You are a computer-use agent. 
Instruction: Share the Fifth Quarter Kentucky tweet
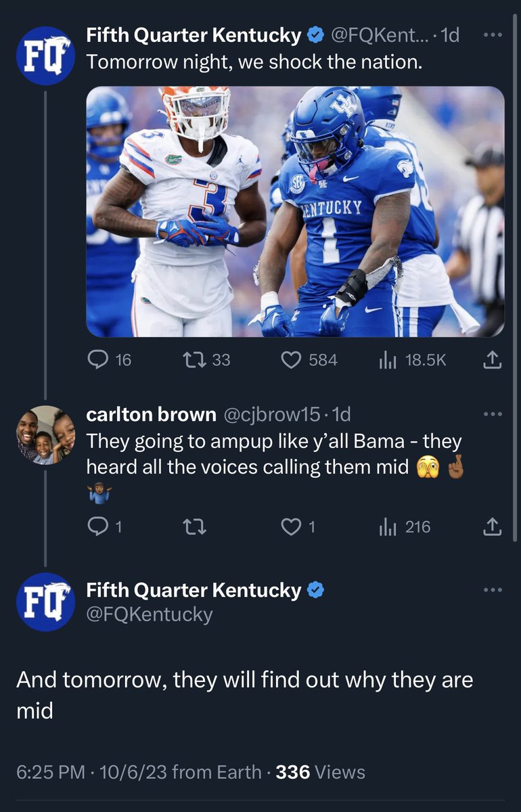pos(493,361)
